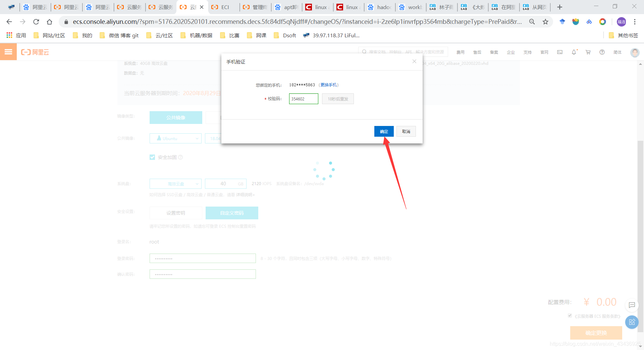
Task: Open the 费用 menu in top bar
Action: coord(461,52)
